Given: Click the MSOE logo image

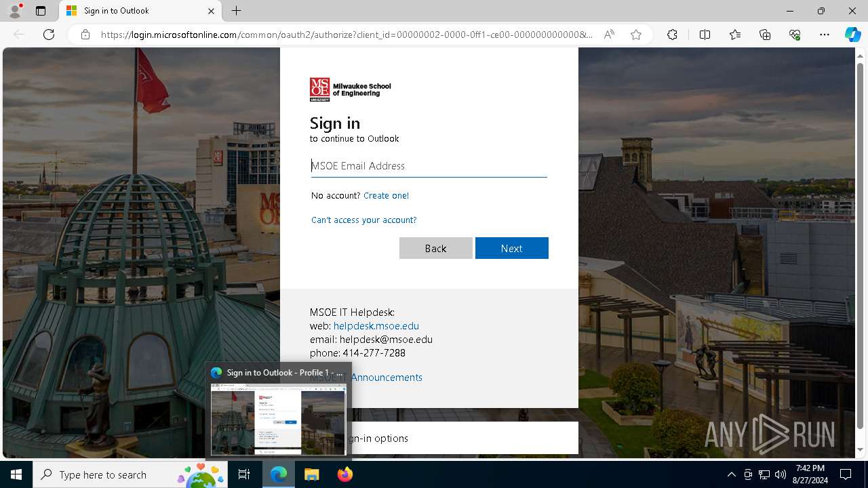Looking at the screenshot, I should click(351, 89).
